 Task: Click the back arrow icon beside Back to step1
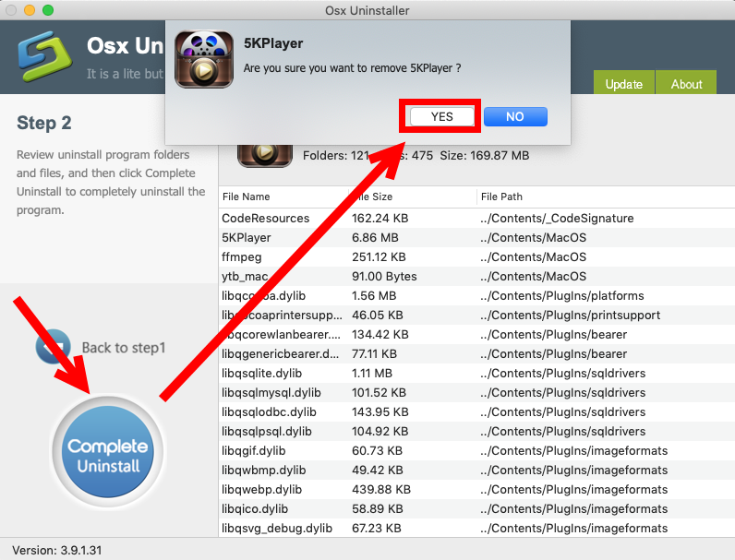pyautogui.click(x=53, y=347)
